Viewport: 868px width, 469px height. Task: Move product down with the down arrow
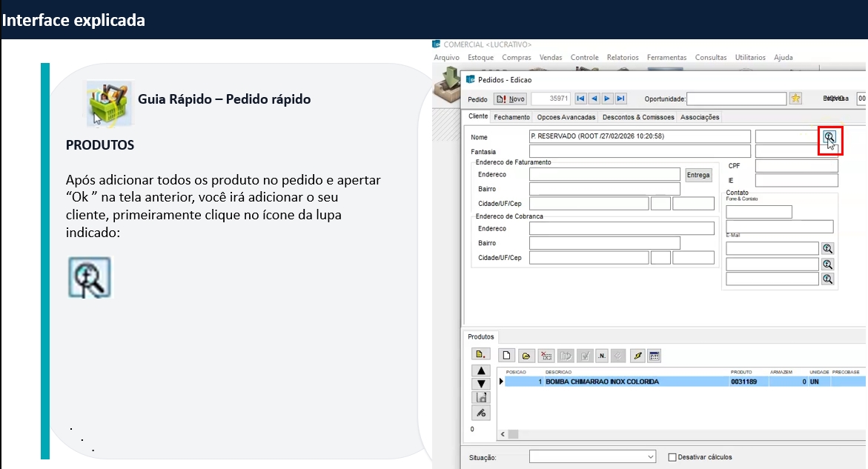click(480, 384)
